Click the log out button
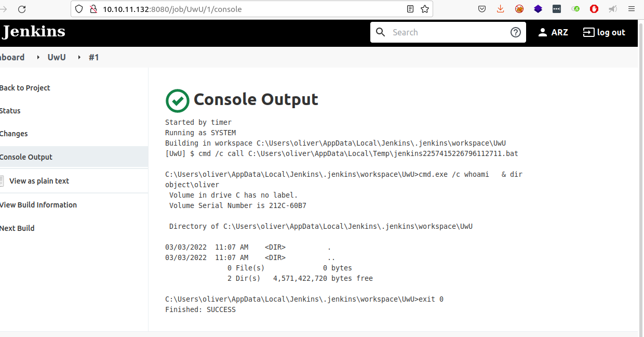Screen dimensions: 644x337 [604, 32]
